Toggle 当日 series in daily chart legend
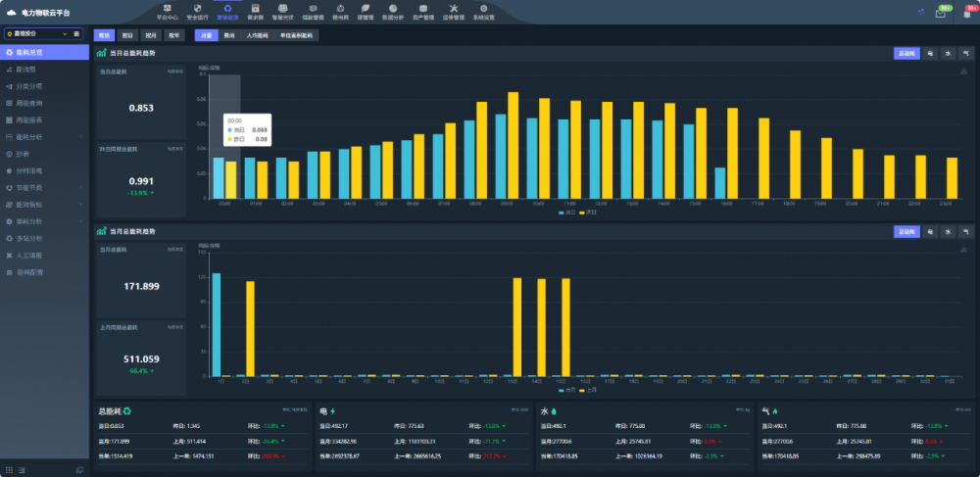 pyautogui.click(x=565, y=212)
